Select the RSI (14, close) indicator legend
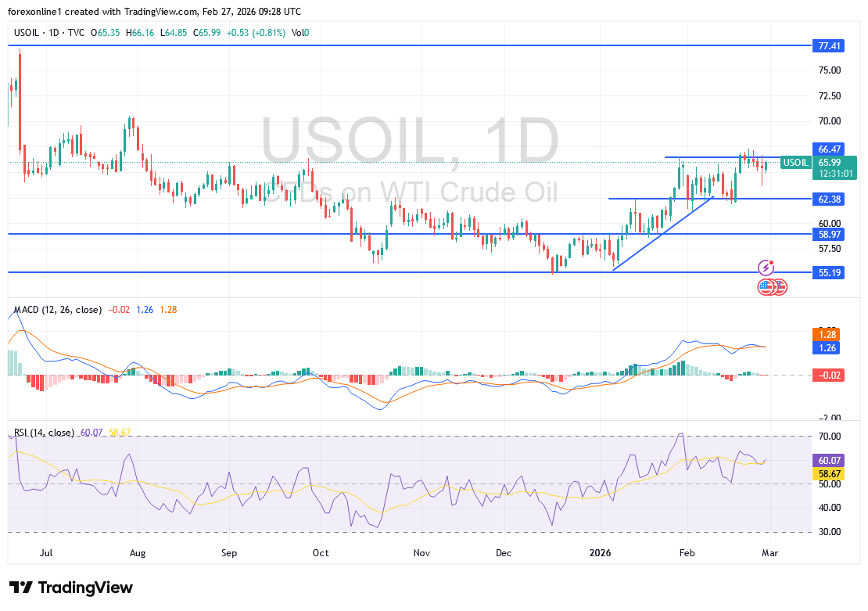 point(44,433)
